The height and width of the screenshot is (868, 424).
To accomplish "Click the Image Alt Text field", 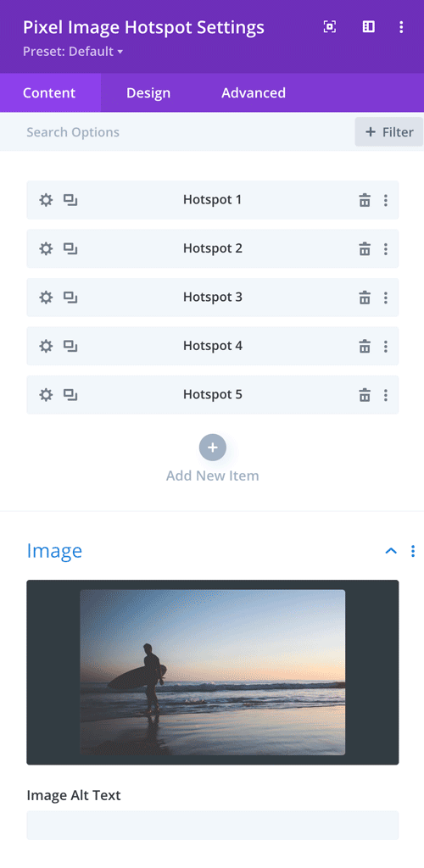I will pos(213,825).
